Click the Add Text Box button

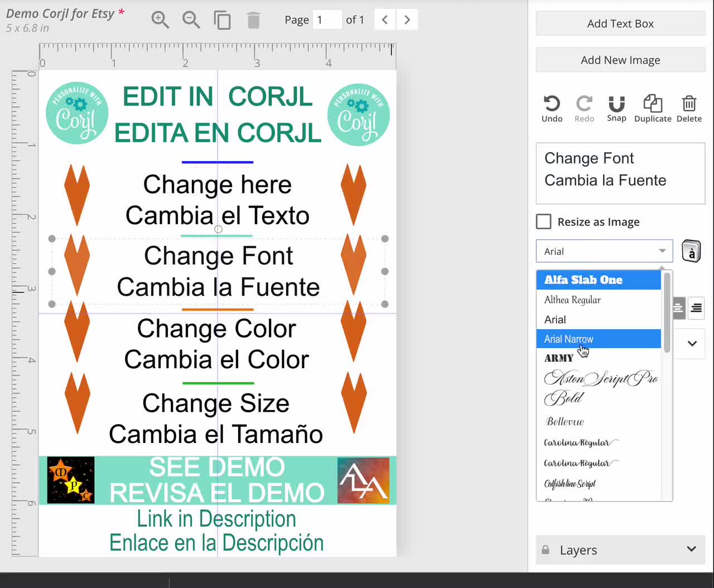(x=620, y=23)
